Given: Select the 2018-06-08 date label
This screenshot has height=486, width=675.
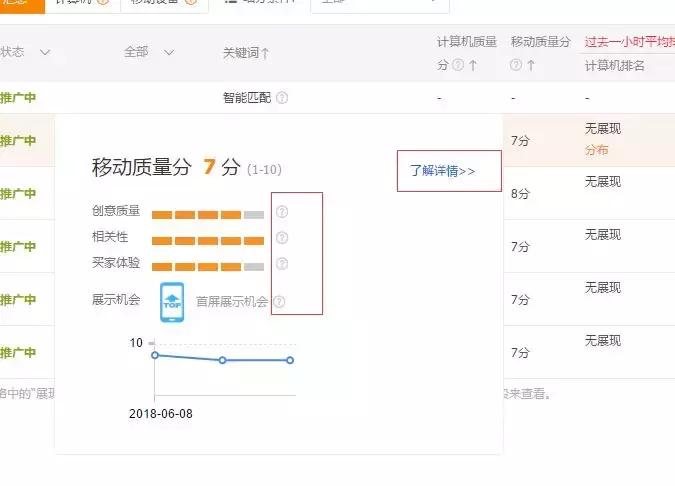Looking at the screenshot, I should click(x=161, y=414).
